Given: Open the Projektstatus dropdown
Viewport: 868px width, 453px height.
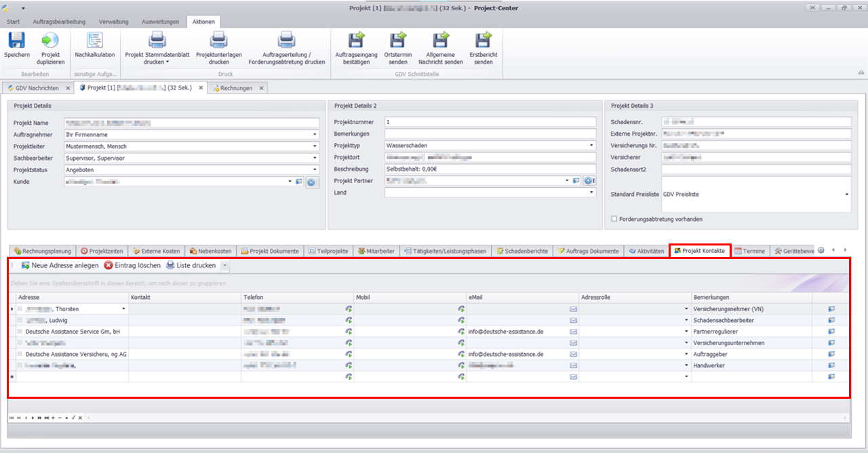Looking at the screenshot, I should tap(315, 170).
